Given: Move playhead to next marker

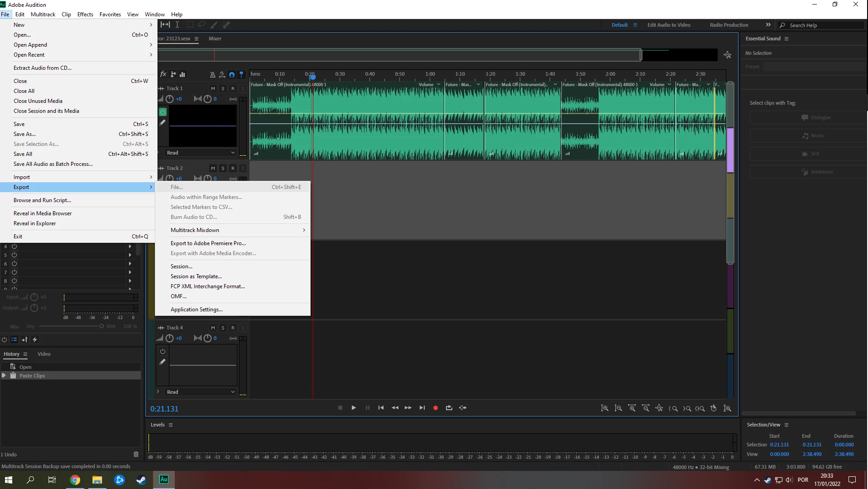Looking at the screenshot, I should (x=422, y=408).
